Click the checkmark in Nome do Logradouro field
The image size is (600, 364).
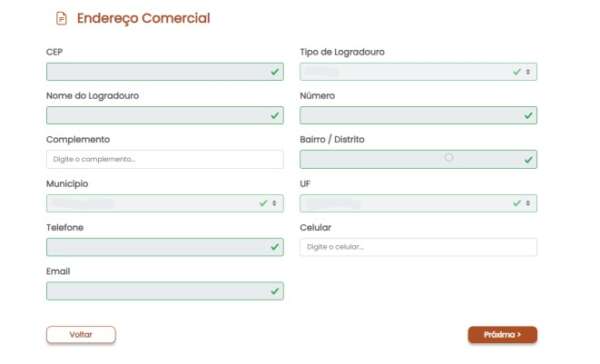click(274, 115)
